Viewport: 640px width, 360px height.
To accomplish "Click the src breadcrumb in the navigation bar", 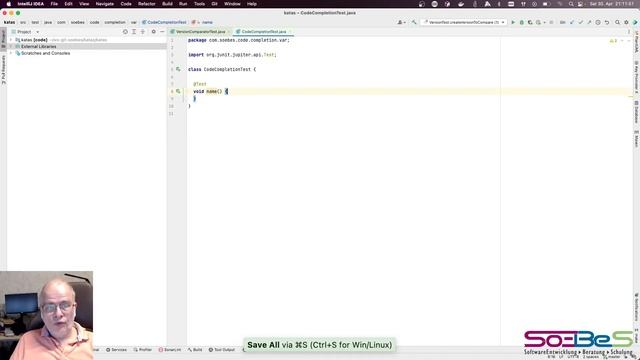I will (x=23, y=22).
